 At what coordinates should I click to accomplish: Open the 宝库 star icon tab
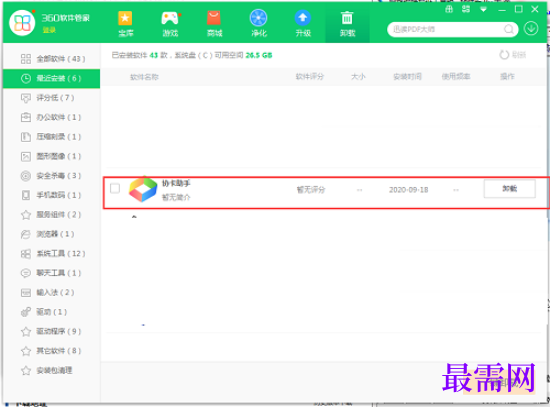tap(125, 23)
